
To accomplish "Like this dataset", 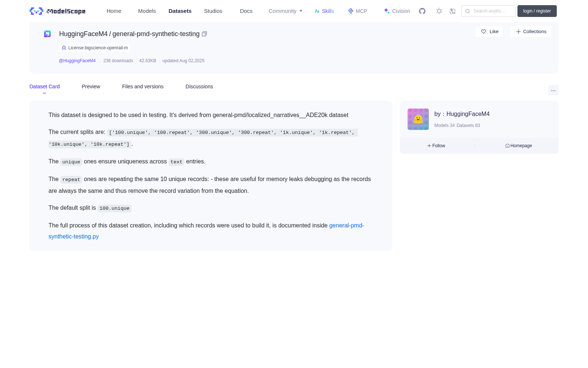I will click(x=489, y=32).
